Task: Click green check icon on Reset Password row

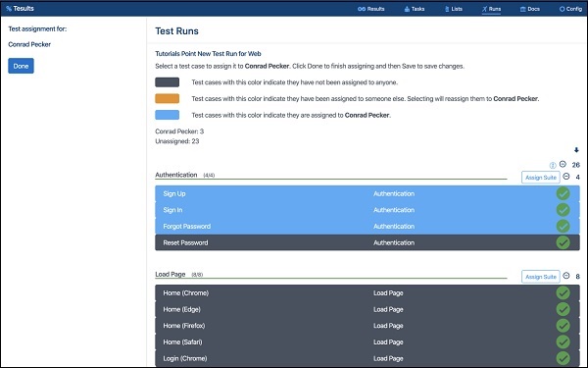Action: pyautogui.click(x=563, y=242)
